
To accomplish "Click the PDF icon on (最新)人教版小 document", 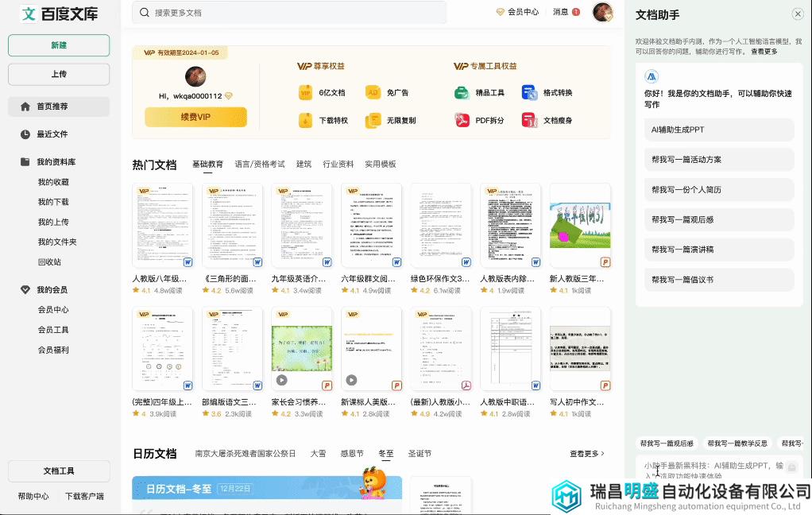I will click(466, 385).
